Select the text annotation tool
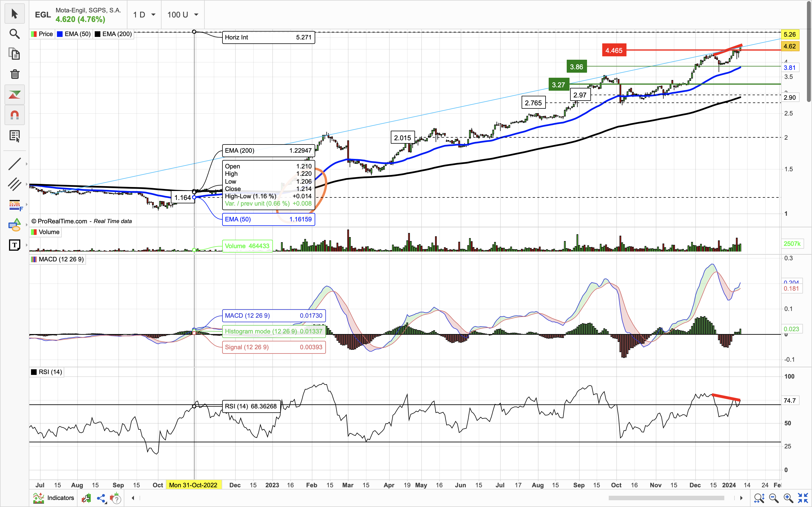The height and width of the screenshot is (507, 812). 14,245
